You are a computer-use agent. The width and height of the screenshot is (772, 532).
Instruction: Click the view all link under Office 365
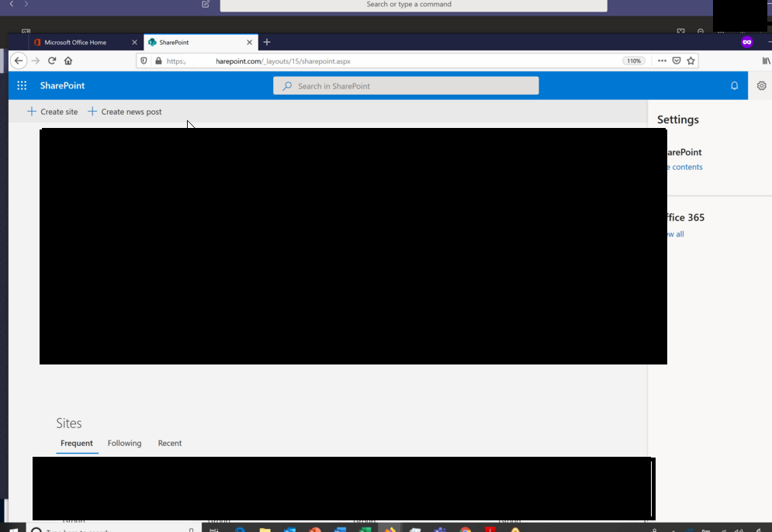pyautogui.click(x=676, y=234)
